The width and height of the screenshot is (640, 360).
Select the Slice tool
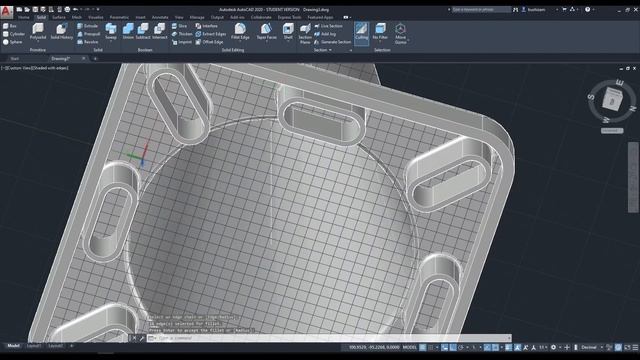point(179,26)
